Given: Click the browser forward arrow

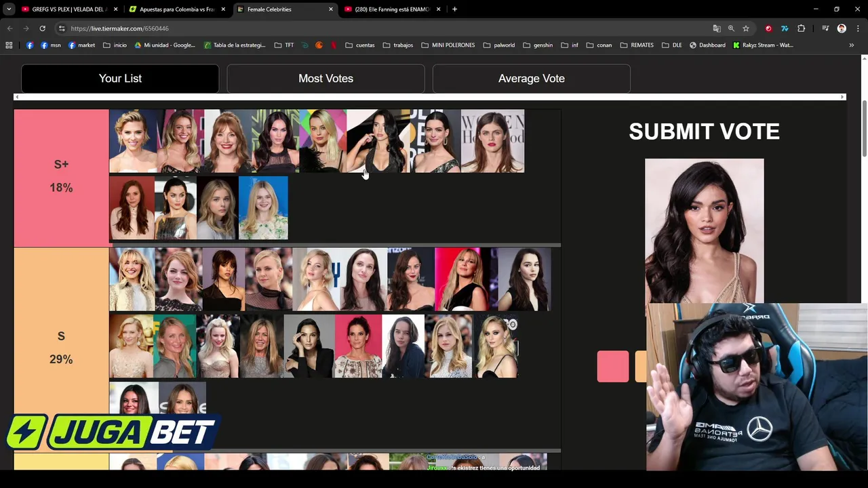Looking at the screenshot, I should [x=26, y=28].
